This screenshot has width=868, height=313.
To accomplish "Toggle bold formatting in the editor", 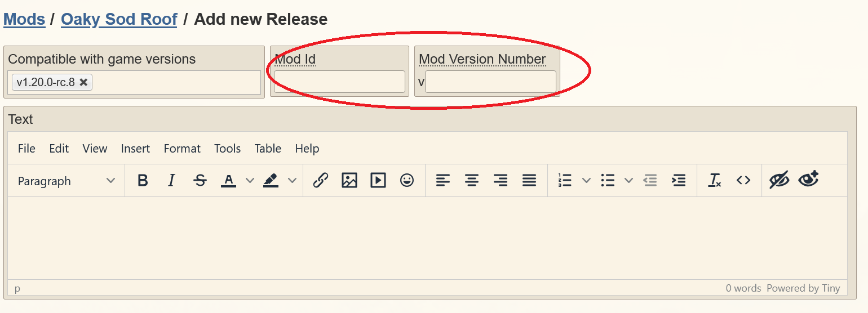I will [x=143, y=181].
